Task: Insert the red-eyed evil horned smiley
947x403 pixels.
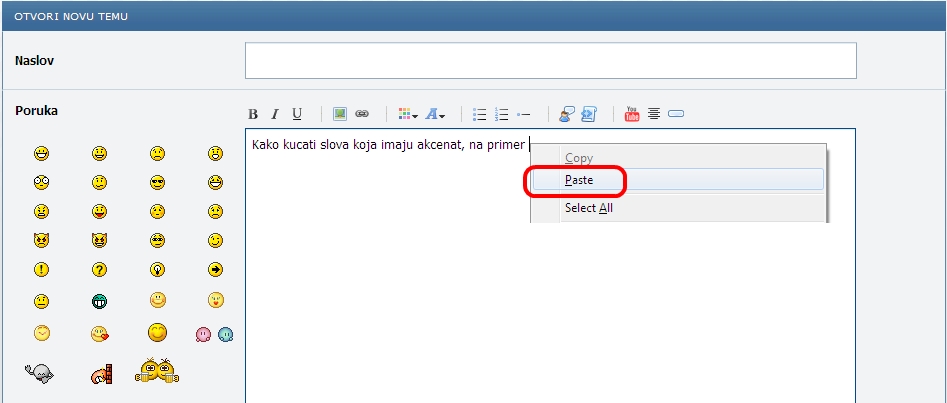Action: click(42, 240)
